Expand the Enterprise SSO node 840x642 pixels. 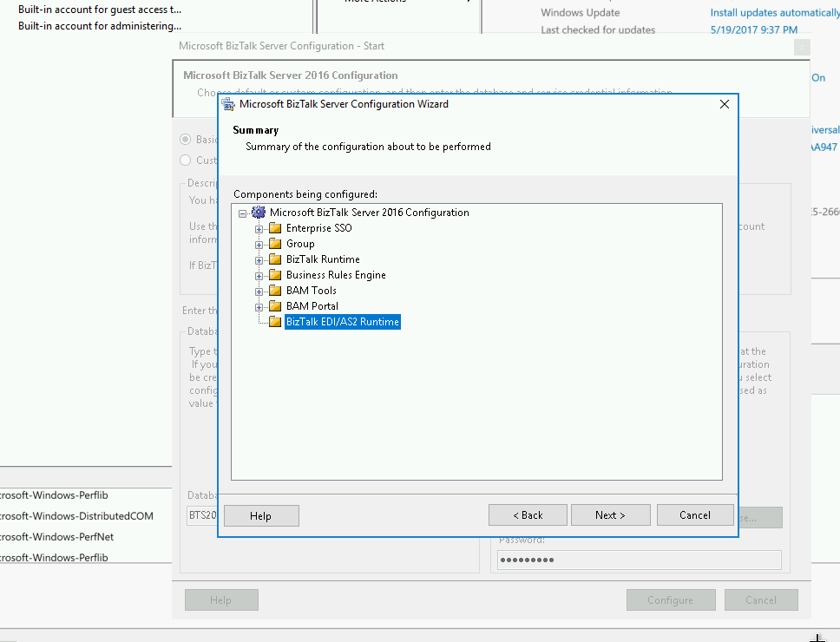click(x=259, y=229)
